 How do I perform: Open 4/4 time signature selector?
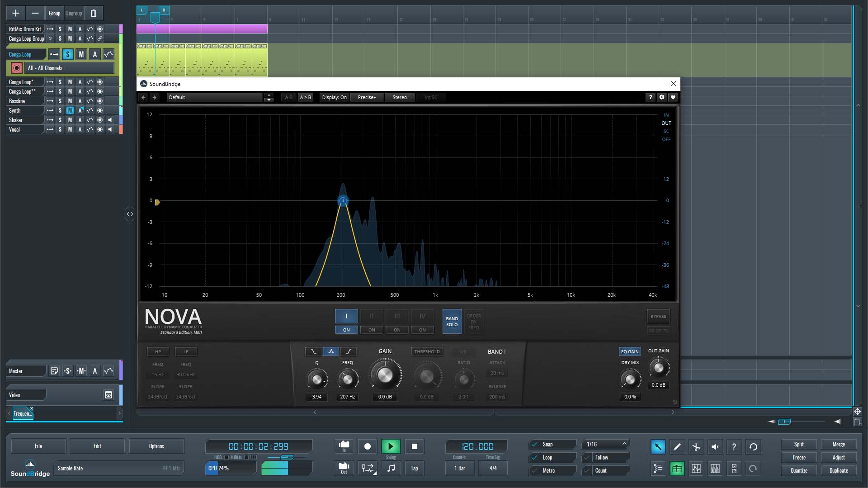coord(493,469)
